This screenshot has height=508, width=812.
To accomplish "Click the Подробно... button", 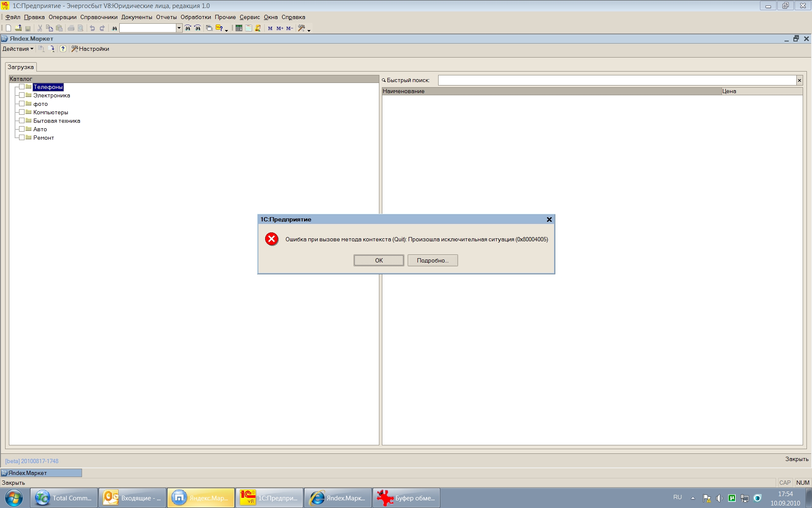I will (433, 260).
